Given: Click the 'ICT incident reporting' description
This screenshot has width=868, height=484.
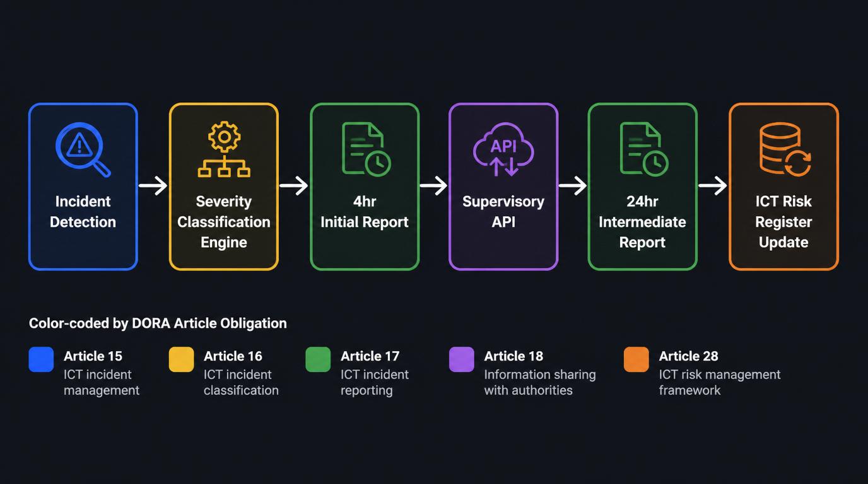Looking at the screenshot, I should [x=375, y=383].
